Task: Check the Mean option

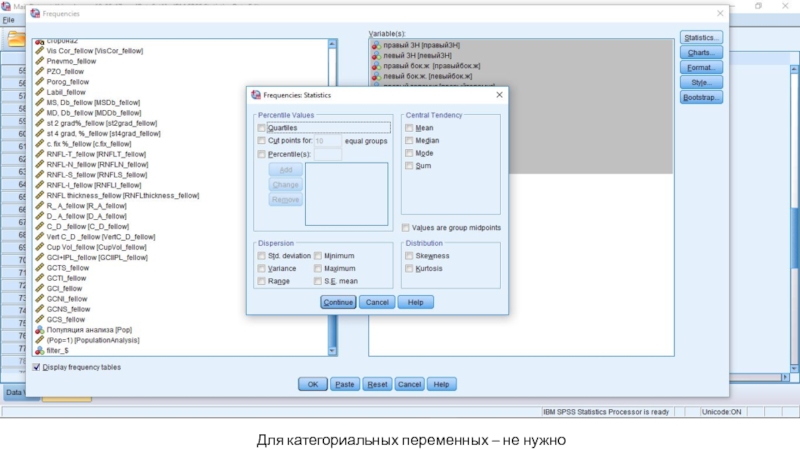Action: pyautogui.click(x=409, y=128)
